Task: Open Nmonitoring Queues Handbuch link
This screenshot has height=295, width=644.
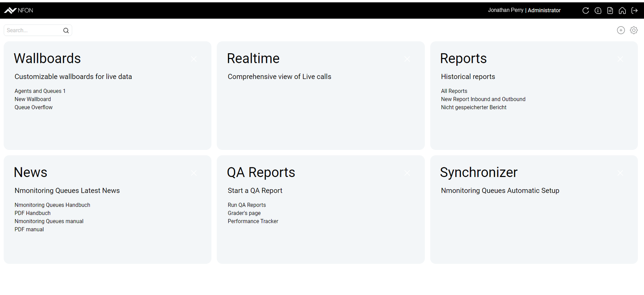Action: (52, 205)
